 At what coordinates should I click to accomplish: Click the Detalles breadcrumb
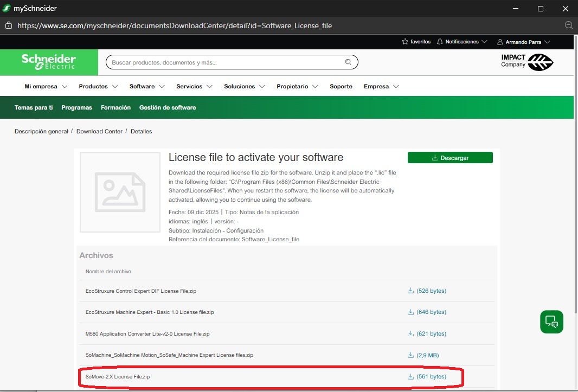(x=141, y=131)
